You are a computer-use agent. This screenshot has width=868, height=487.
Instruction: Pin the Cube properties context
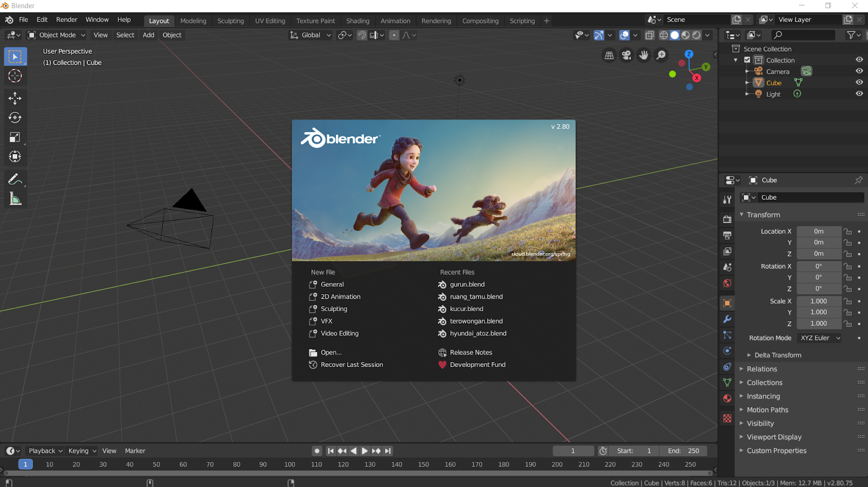pos(858,180)
